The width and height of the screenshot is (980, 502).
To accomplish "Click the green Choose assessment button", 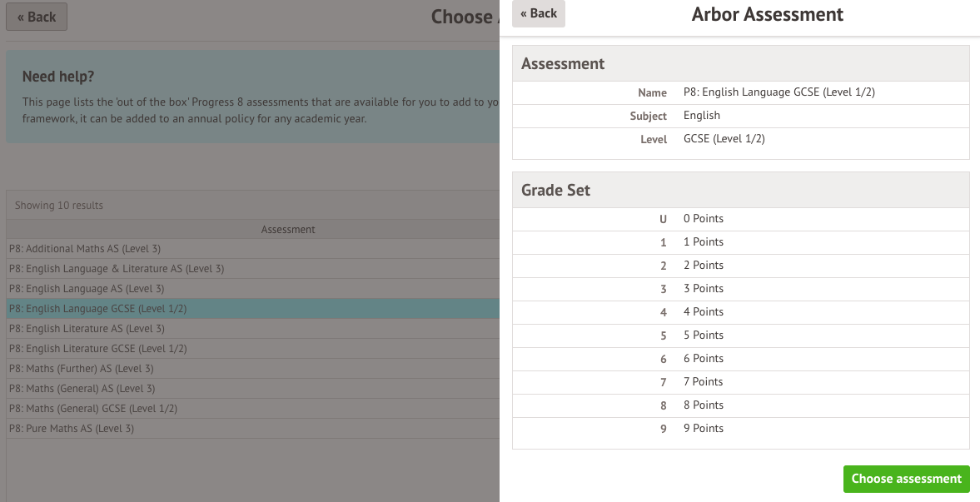I will [906, 479].
